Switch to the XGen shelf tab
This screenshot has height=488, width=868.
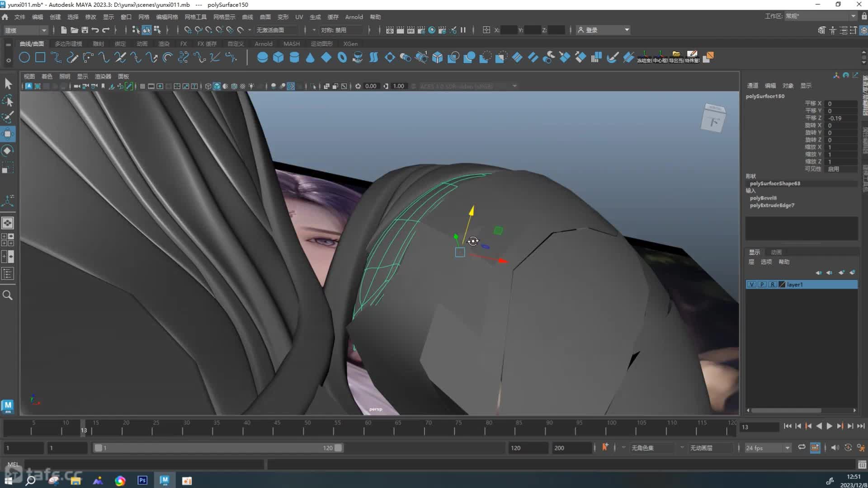tap(350, 44)
